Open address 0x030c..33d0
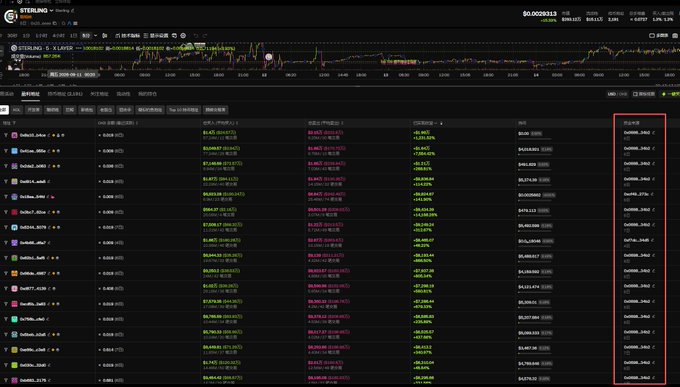Screen dimensions: 680x387 [33, 365]
